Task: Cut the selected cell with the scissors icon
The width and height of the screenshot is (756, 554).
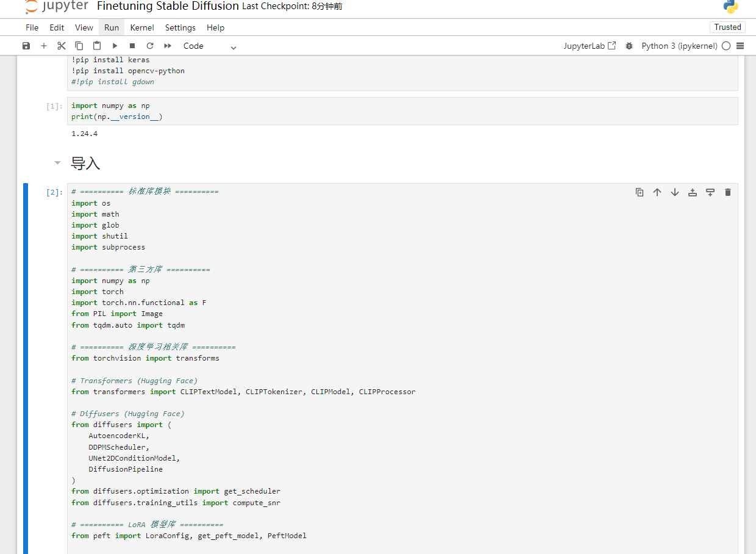Action: pyautogui.click(x=62, y=46)
